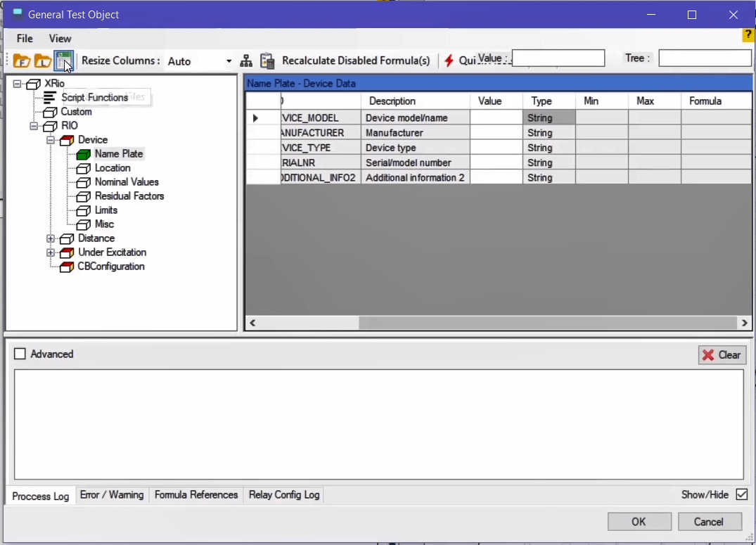
Task: Expand the Distance tree node
Action: click(51, 238)
